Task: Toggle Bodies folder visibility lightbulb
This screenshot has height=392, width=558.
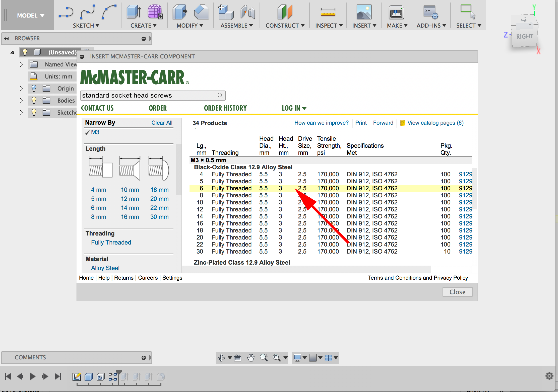Action: (34, 100)
